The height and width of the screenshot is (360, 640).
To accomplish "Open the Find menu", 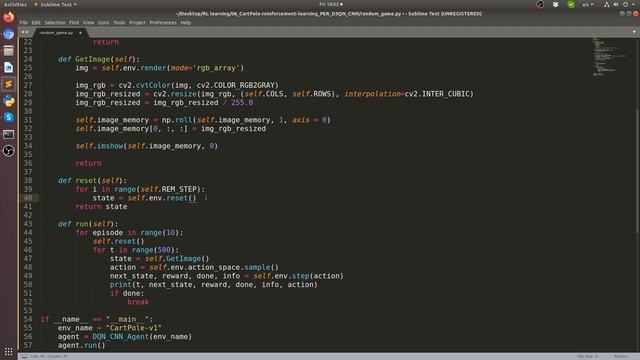I will tap(74, 23).
